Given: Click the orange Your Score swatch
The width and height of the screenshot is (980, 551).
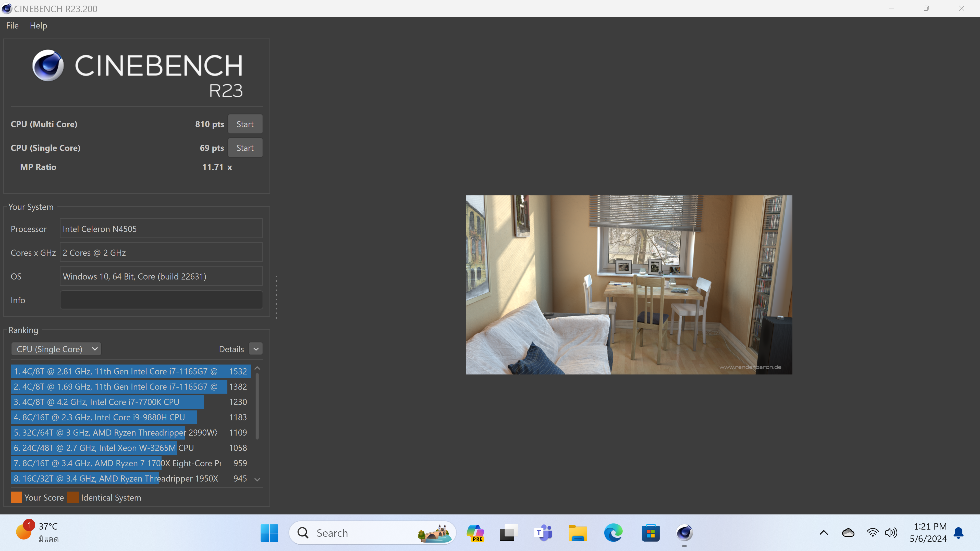Looking at the screenshot, I should 16,497.
